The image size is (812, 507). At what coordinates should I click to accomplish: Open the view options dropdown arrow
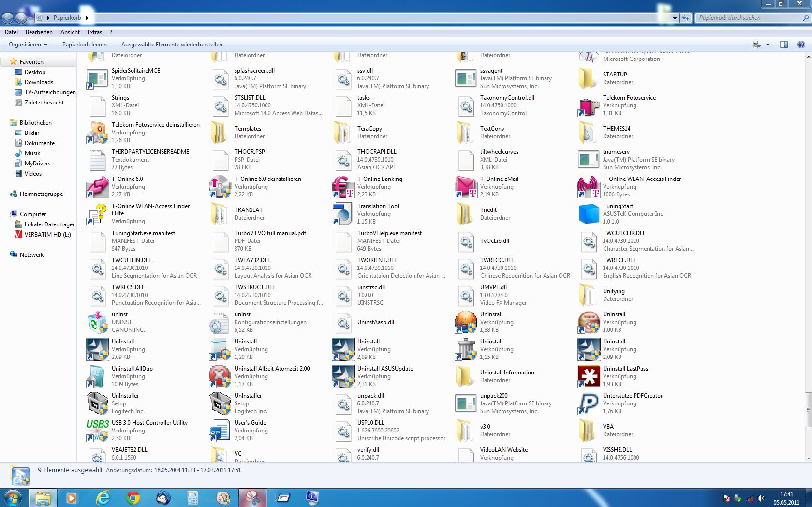(768, 45)
